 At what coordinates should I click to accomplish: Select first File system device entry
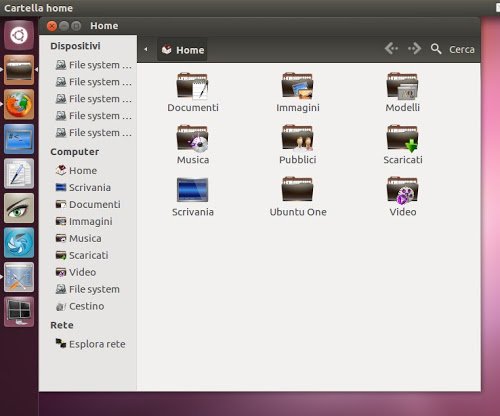pos(94,65)
